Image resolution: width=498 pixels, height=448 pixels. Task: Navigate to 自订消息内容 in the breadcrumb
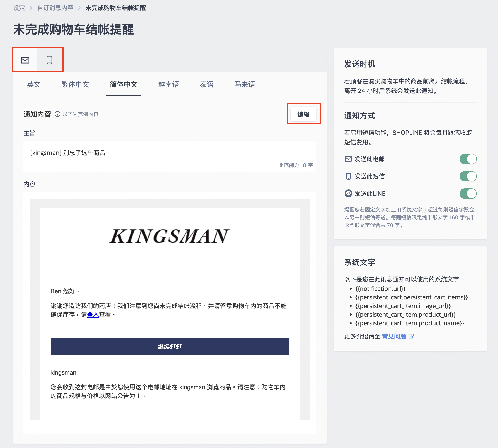click(55, 8)
